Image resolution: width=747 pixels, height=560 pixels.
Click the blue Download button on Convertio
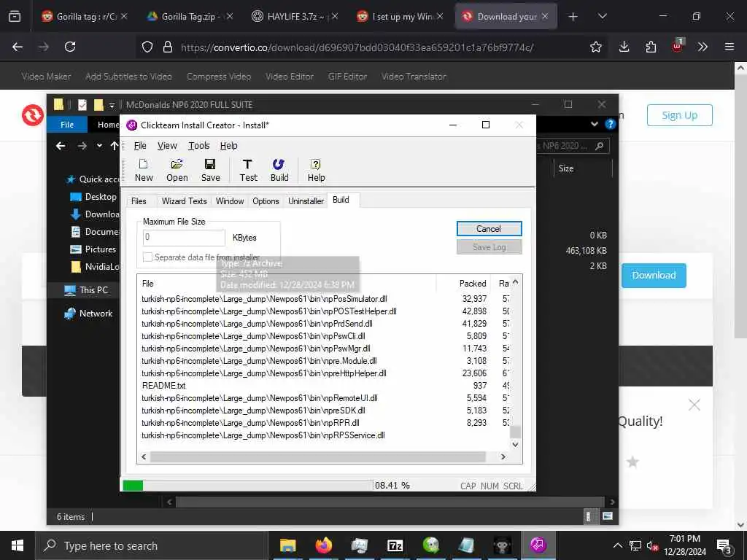[x=654, y=275]
